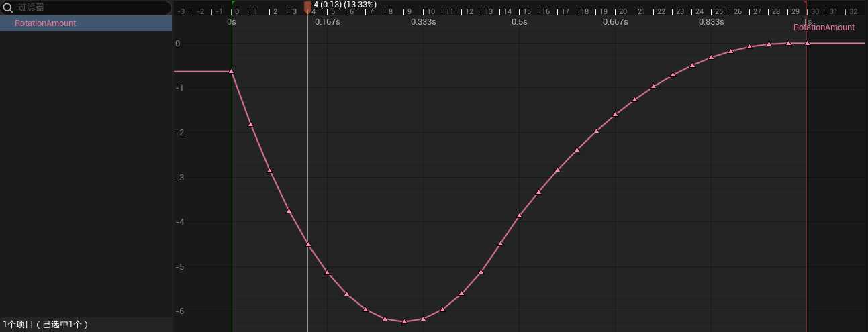Image resolution: width=868 pixels, height=332 pixels.
Task: Select the lowest keyframe at curve minimum
Action: [x=404, y=322]
